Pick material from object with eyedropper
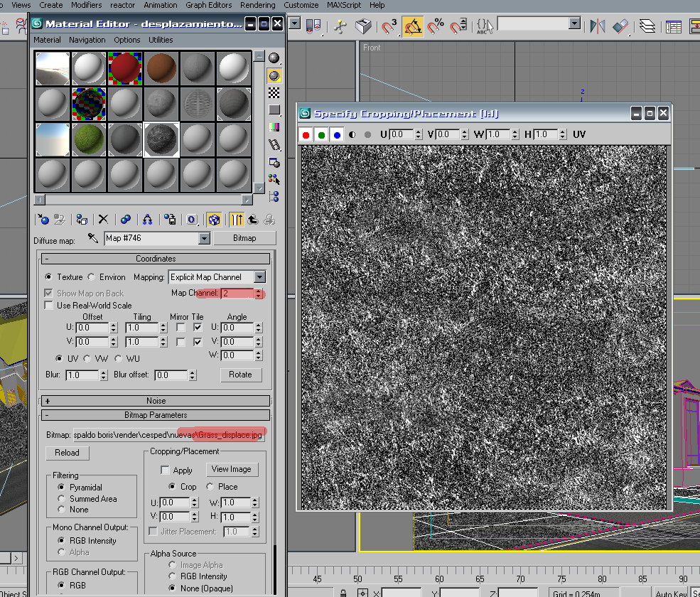This screenshot has width=700, height=597. 92,238
